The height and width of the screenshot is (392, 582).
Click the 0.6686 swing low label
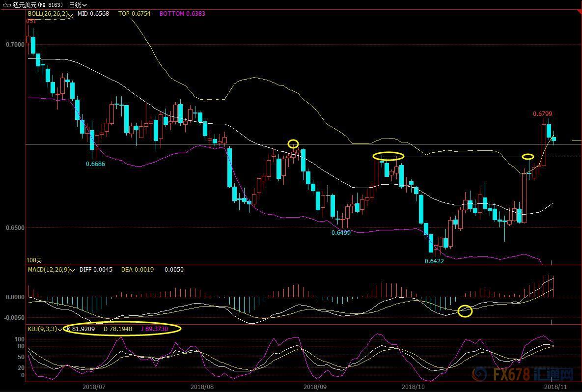(x=95, y=164)
